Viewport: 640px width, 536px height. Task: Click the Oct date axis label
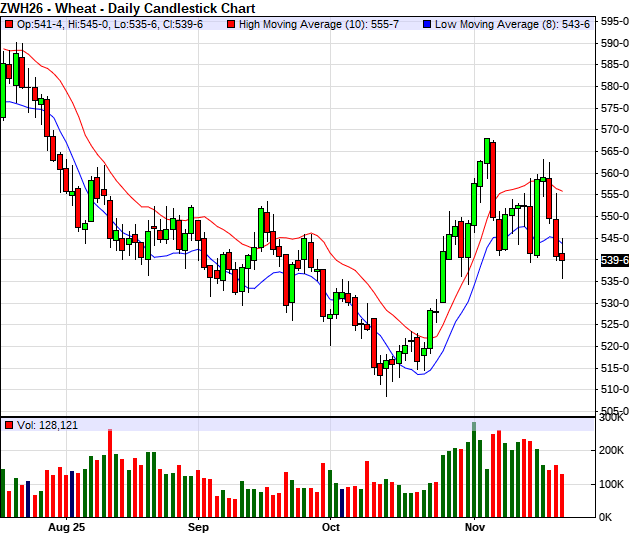pyautogui.click(x=331, y=526)
